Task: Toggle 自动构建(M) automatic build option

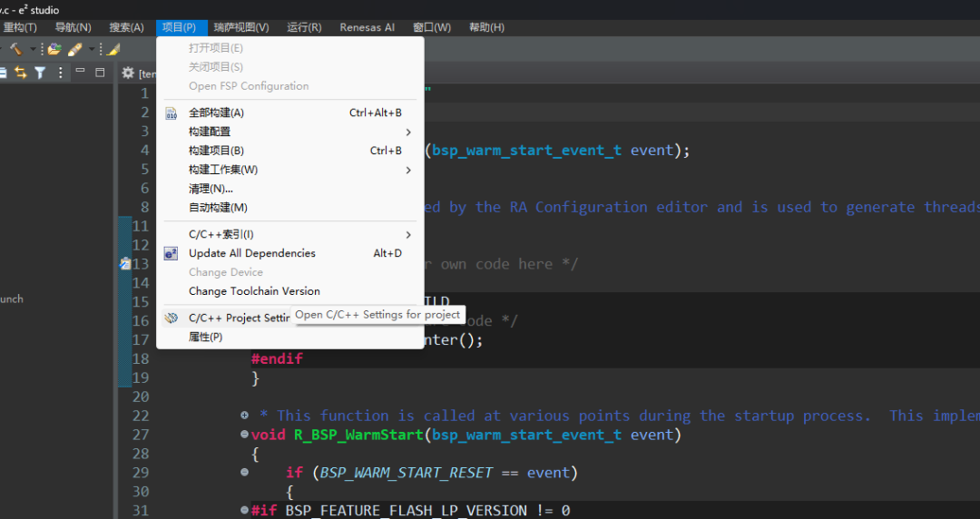Action: (x=218, y=208)
